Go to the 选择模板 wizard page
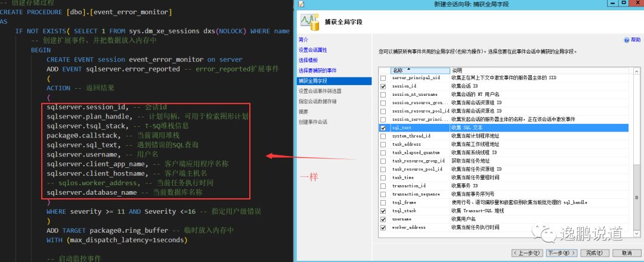 (308, 60)
